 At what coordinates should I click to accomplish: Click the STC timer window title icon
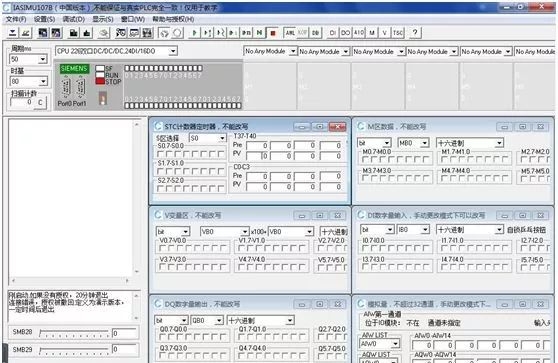tap(158, 126)
